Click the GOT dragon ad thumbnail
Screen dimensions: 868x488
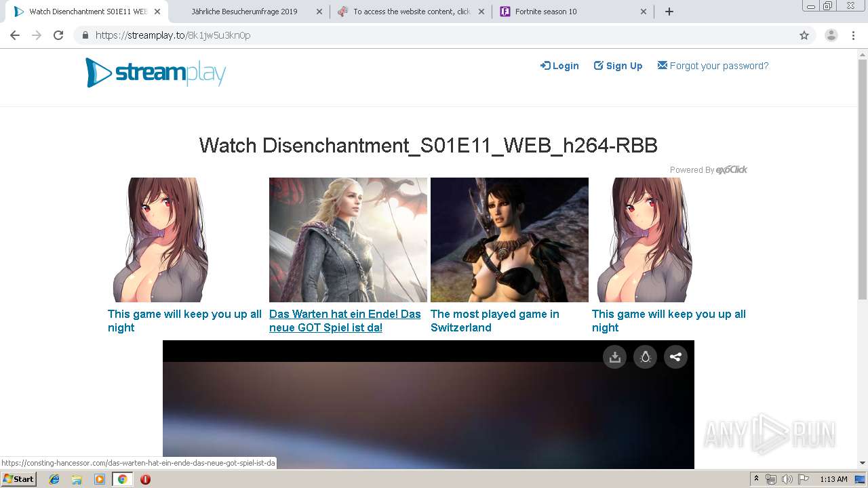pos(348,240)
